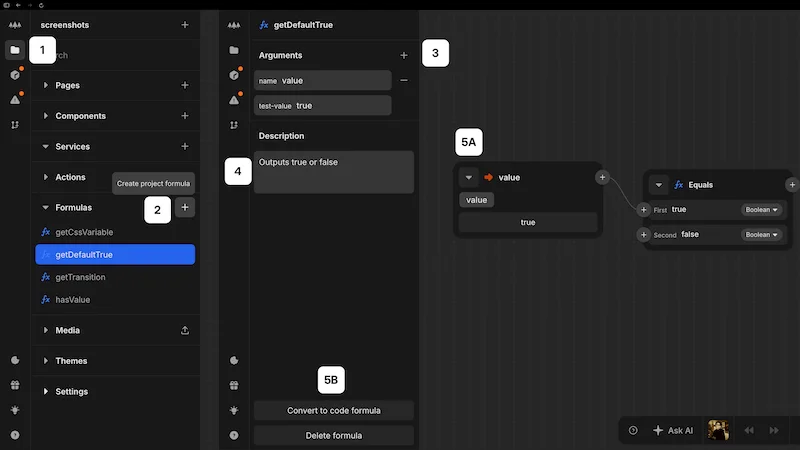
Task: Collapse the Formulas section
Action: [45, 208]
